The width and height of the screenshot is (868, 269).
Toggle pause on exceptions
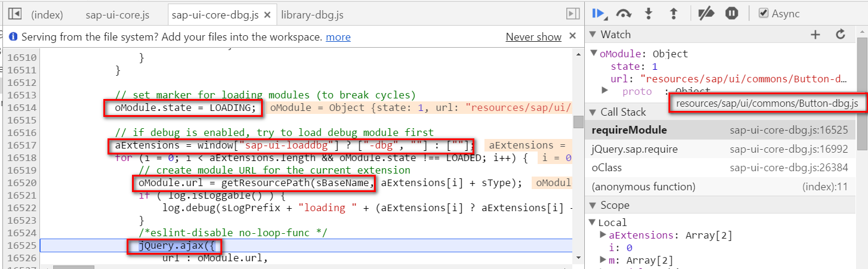pos(732,13)
